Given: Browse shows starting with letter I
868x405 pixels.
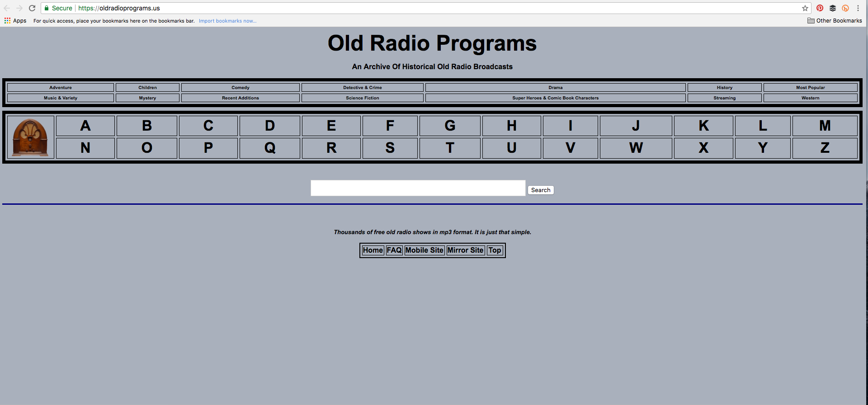Looking at the screenshot, I should coord(571,126).
